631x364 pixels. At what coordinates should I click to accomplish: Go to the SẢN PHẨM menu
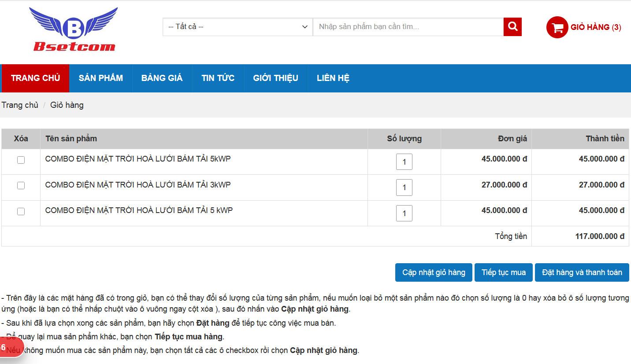click(100, 78)
